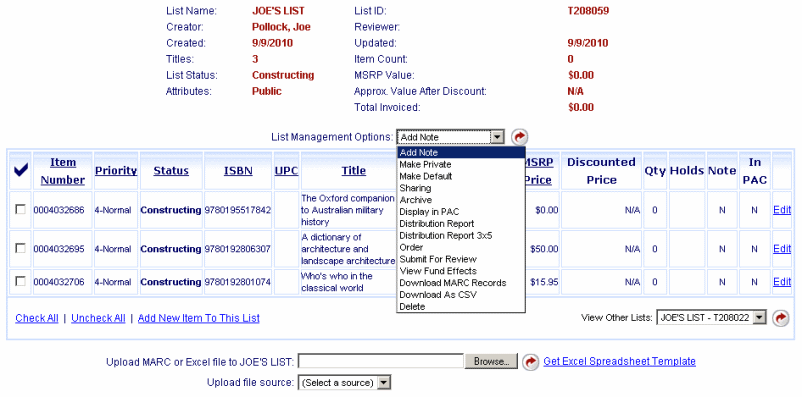Sort by the Title column header
This screenshot has width=802, height=397.
point(354,170)
